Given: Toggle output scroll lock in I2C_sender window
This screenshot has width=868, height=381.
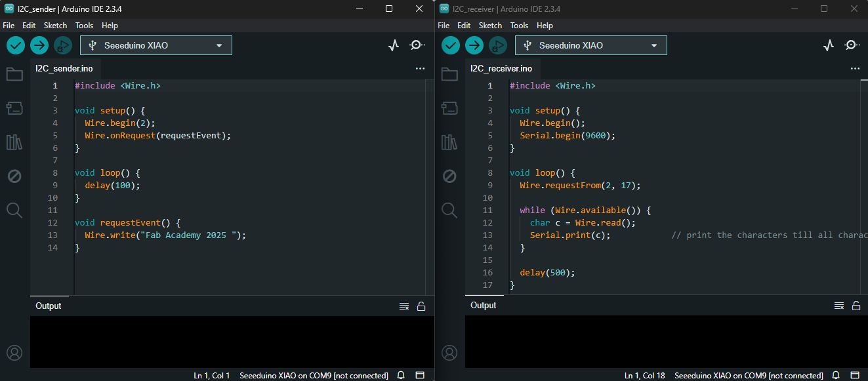Looking at the screenshot, I should [421, 306].
